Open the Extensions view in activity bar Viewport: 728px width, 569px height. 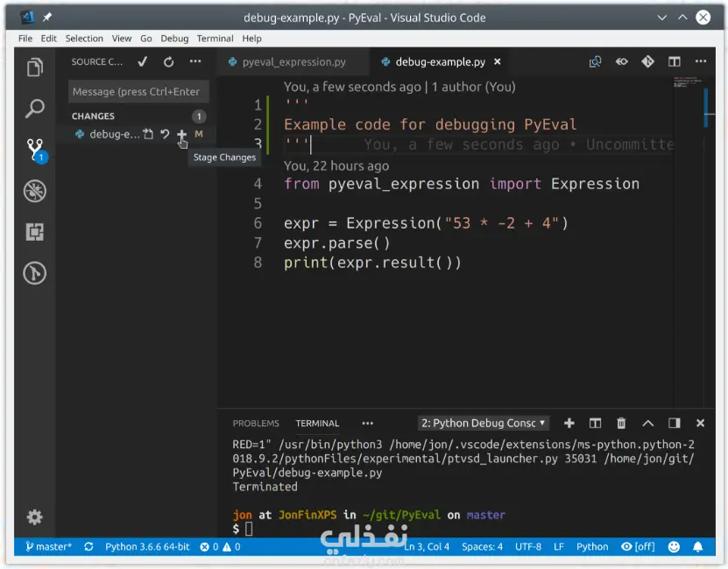click(x=35, y=232)
